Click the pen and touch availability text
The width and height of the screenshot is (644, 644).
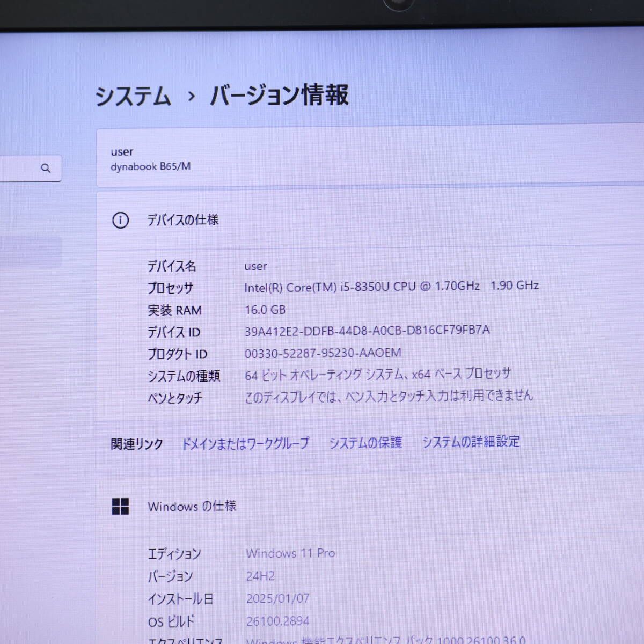[389, 396]
